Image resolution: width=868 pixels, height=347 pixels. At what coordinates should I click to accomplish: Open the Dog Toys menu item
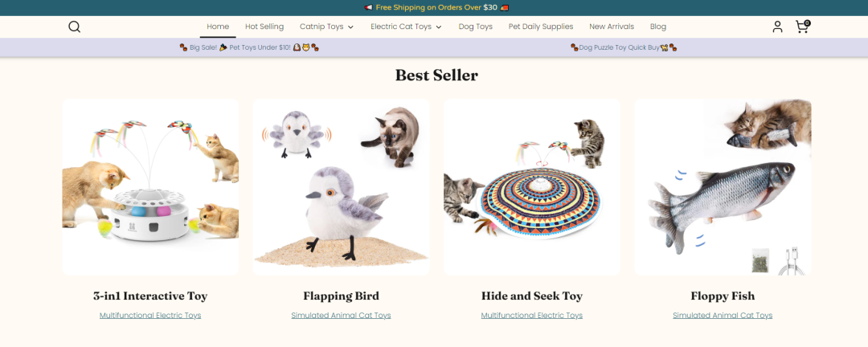[475, 27]
